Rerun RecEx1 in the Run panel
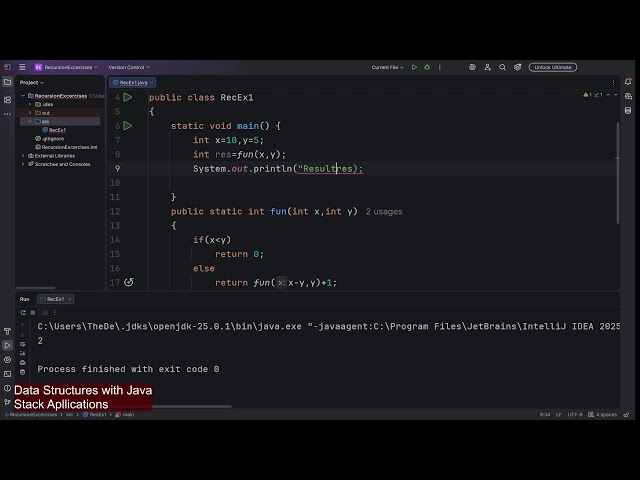Image resolution: width=640 pixels, height=480 pixels. (x=23, y=313)
